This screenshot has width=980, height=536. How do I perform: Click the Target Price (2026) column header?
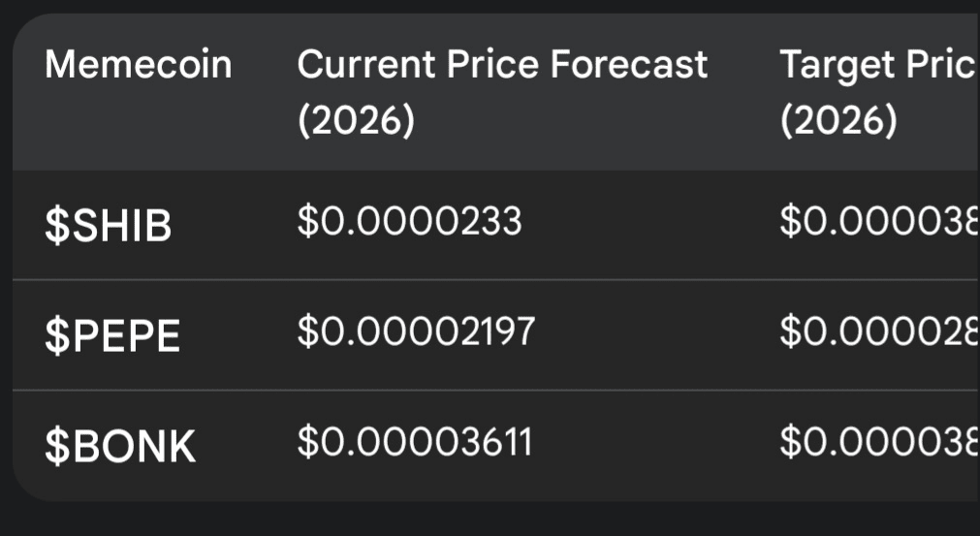tap(878, 92)
